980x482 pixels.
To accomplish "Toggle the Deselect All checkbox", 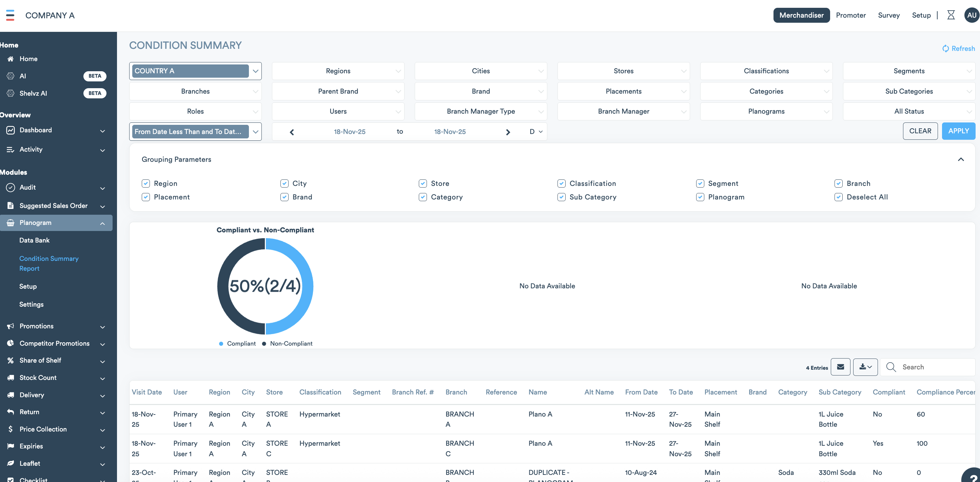I will [x=839, y=197].
